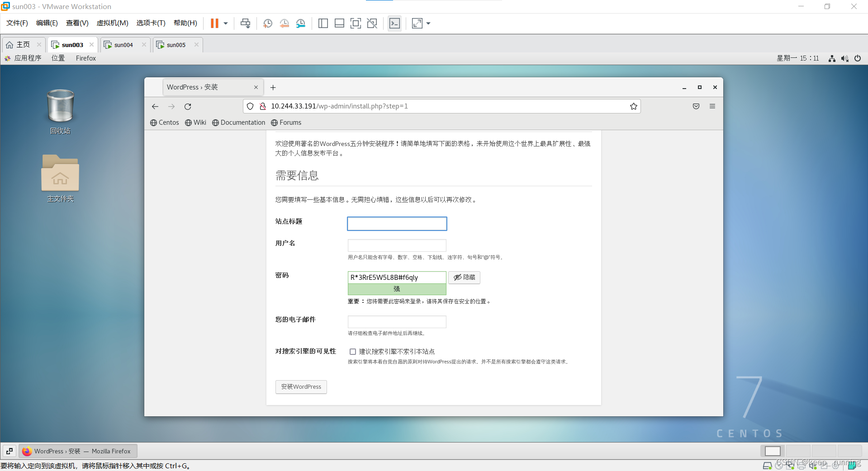Select the 主文件夹 home folder icon
This screenshot has height=471, width=868.
pyautogui.click(x=60, y=178)
